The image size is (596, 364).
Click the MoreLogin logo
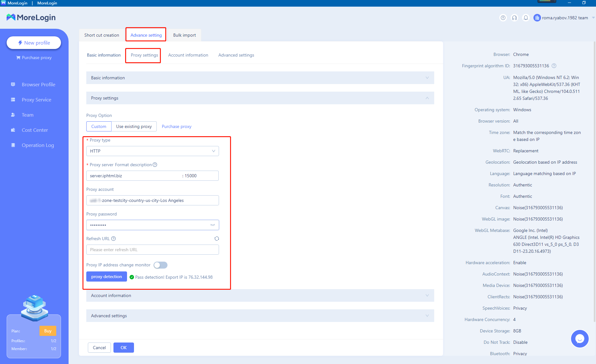pyautogui.click(x=31, y=17)
